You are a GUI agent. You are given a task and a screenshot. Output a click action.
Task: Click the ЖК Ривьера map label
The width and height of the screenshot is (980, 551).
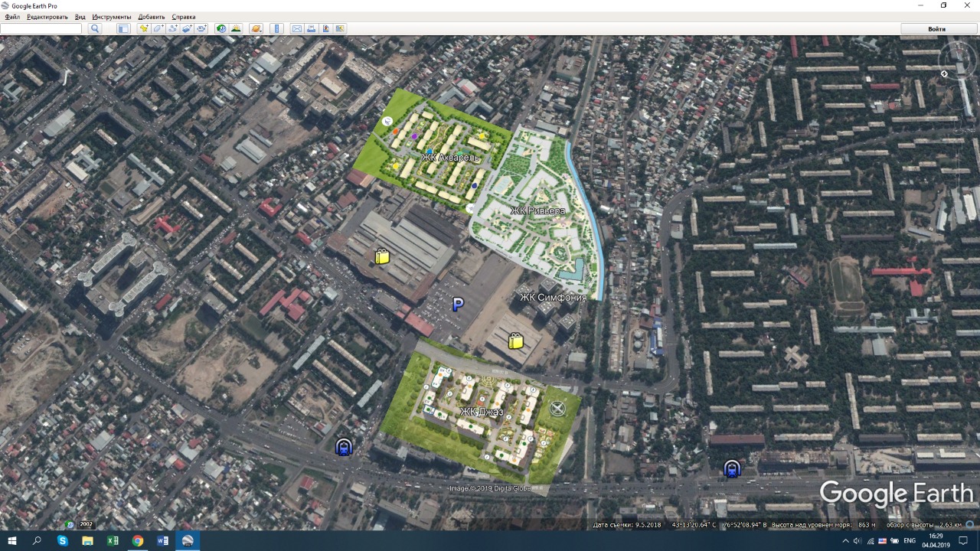537,210
